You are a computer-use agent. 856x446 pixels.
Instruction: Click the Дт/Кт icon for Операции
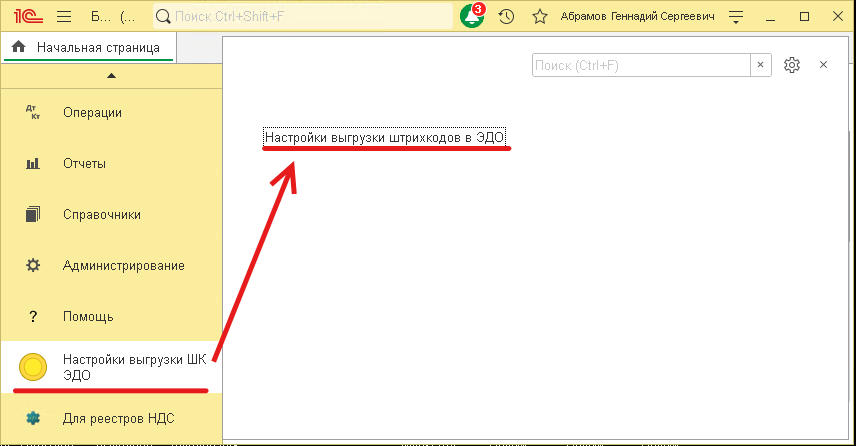point(33,112)
